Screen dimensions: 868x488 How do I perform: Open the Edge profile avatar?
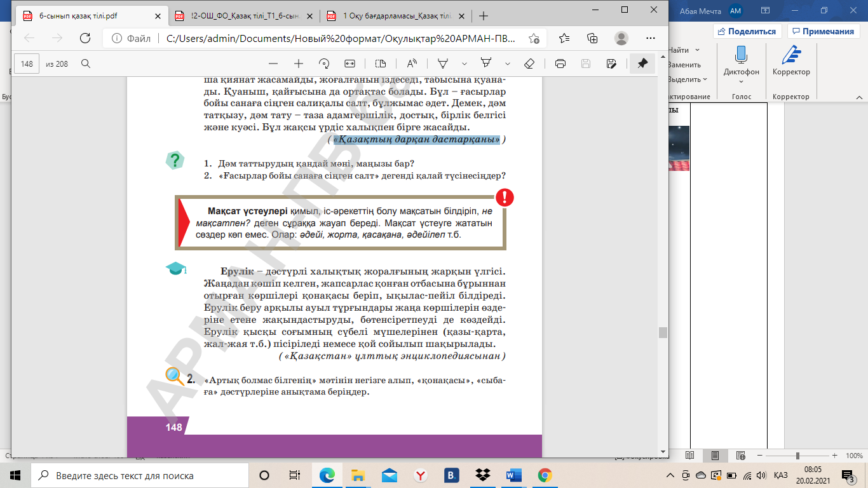pos(621,38)
